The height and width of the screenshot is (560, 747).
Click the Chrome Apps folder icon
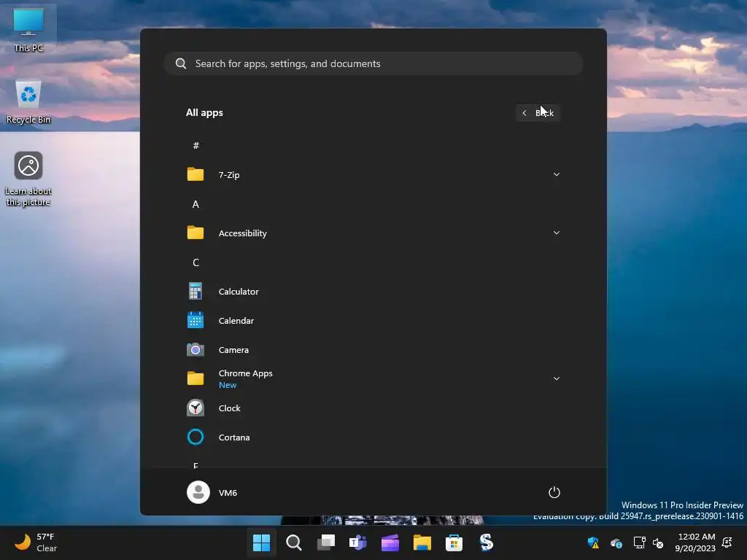196,378
